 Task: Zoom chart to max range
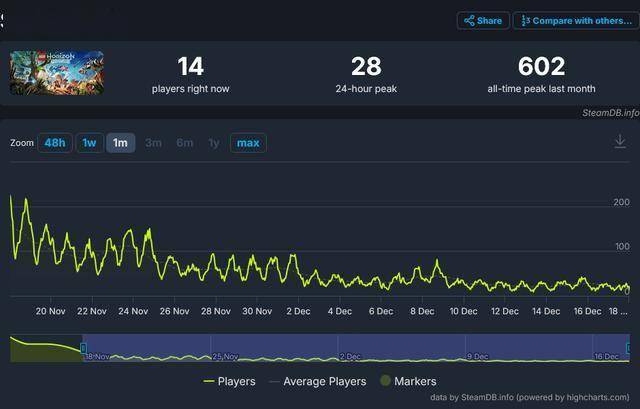248,143
